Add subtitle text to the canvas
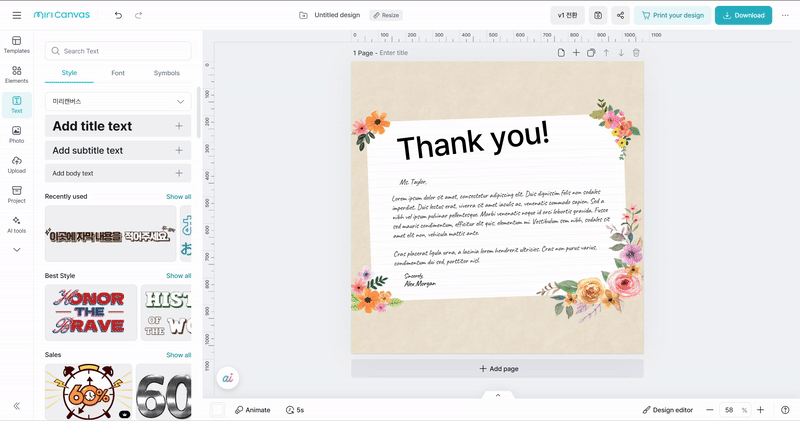The image size is (800, 421). pos(118,151)
